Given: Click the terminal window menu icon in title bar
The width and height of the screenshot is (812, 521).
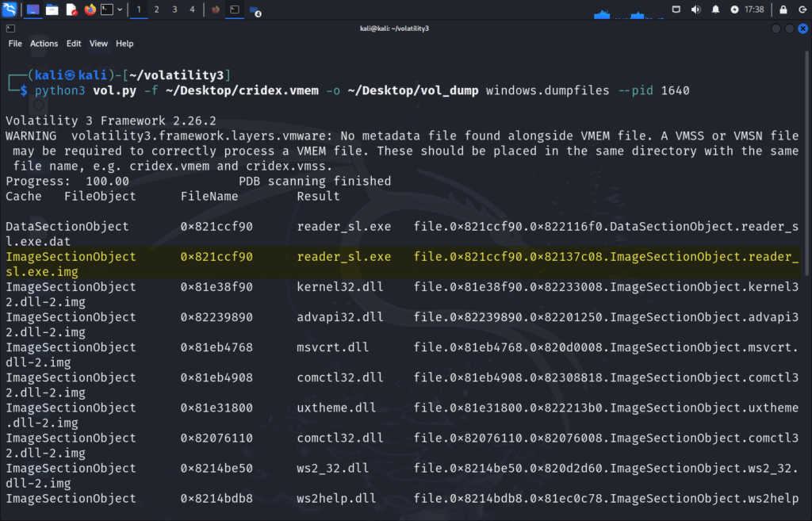Looking at the screenshot, I should pyautogui.click(x=11, y=29).
